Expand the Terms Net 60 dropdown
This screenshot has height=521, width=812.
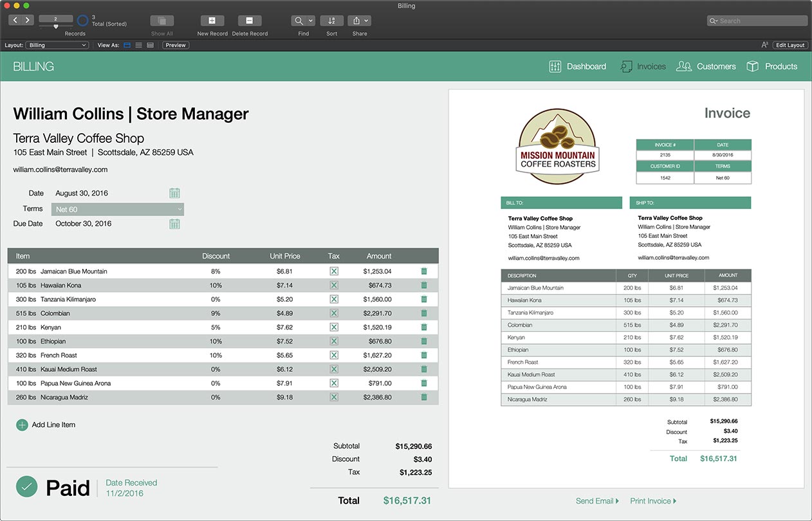(x=179, y=210)
